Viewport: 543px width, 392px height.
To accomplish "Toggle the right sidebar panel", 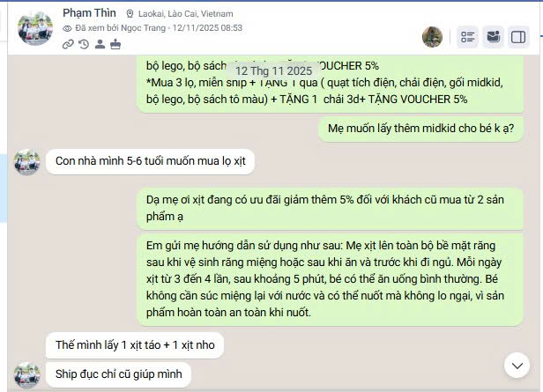I will click(518, 37).
